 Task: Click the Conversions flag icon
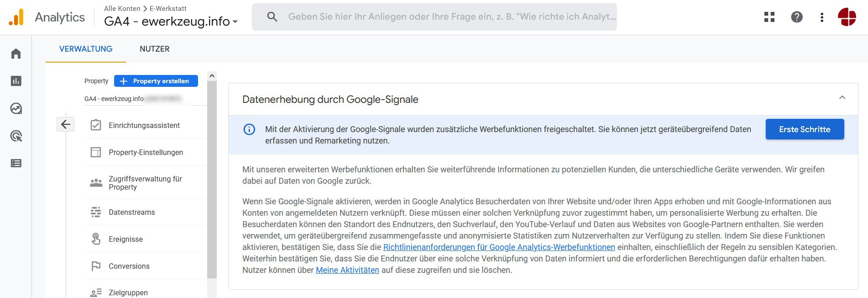coord(96,266)
